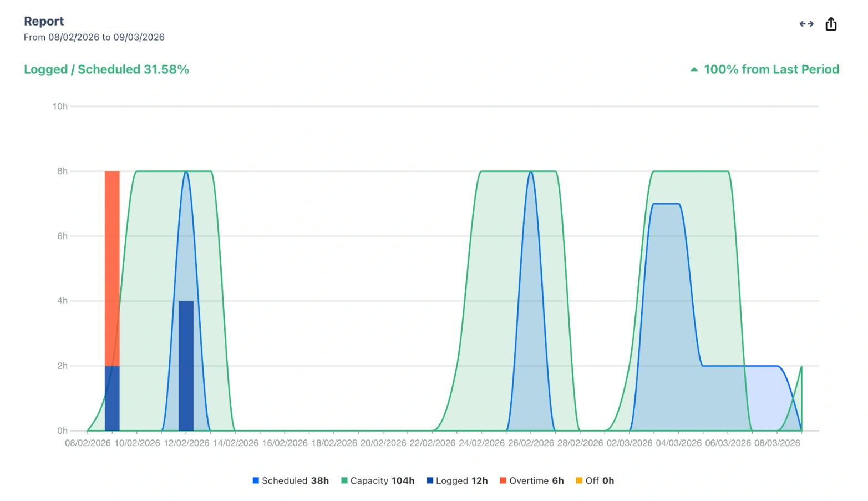This screenshot has height=501, width=868.
Task: Click the x-axis label 02/03/2026
Action: coord(630,443)
